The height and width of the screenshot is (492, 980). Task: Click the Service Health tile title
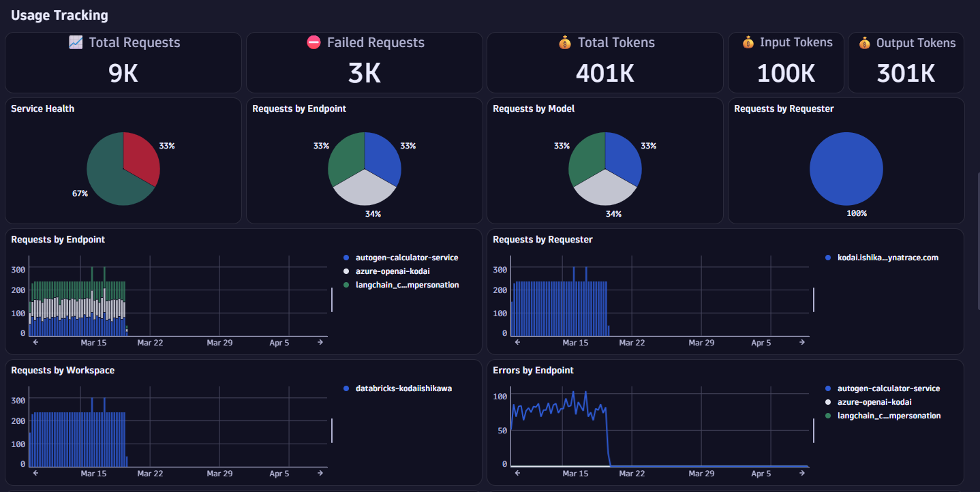click(x=43, y=108)
